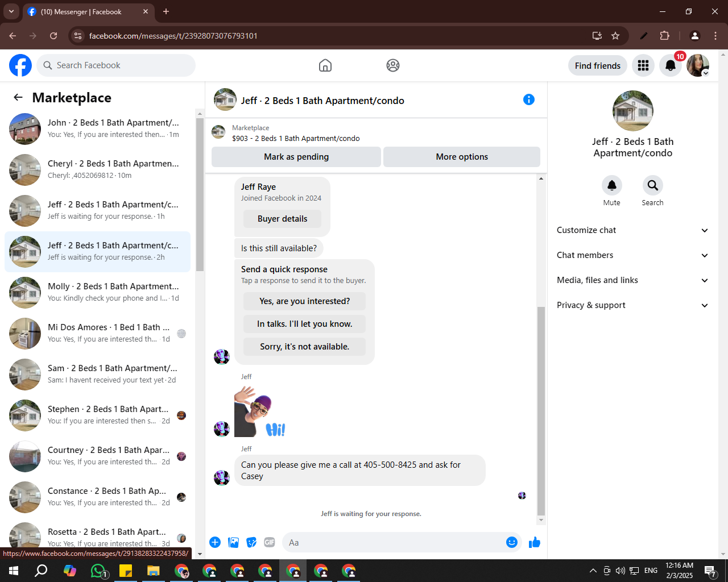Screen dimensions: 728x582
Task: Expand Chat members section
Action: [x=633, y=255]
